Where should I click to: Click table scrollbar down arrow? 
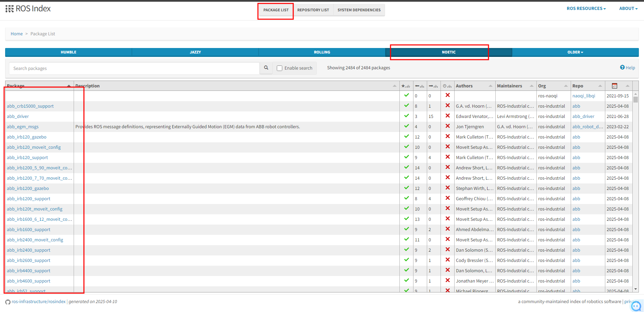(x=636, y=289)
